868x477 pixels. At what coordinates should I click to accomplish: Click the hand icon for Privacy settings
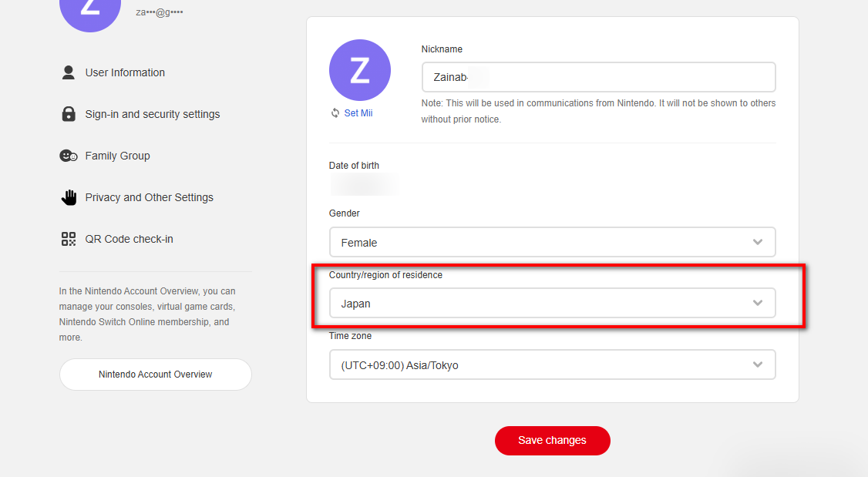pos(69,197)
